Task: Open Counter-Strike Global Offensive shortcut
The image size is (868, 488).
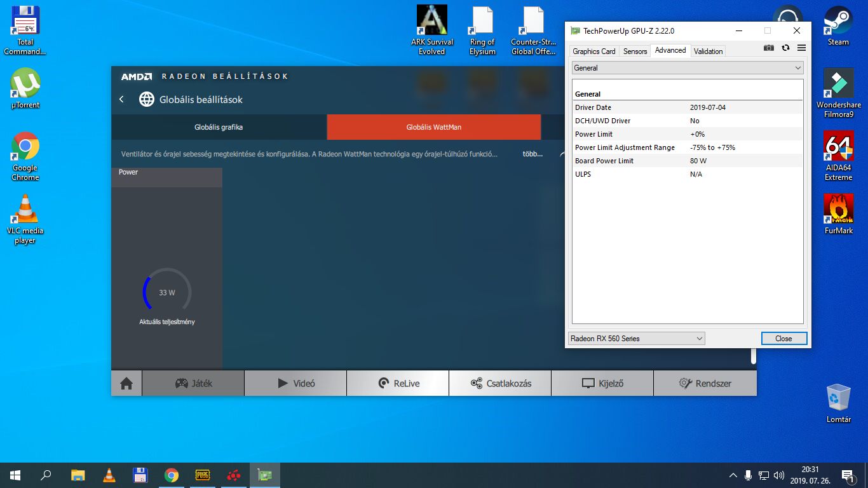Action: 534,30
